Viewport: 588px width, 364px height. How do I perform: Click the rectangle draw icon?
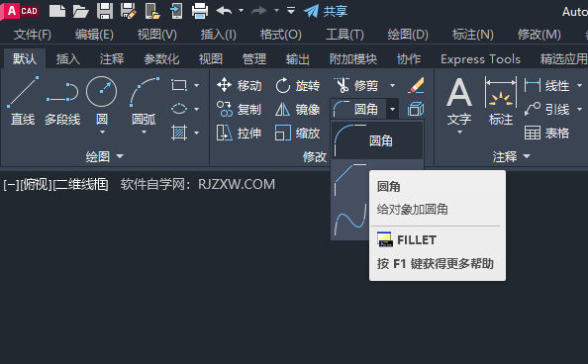coord(179,85)
